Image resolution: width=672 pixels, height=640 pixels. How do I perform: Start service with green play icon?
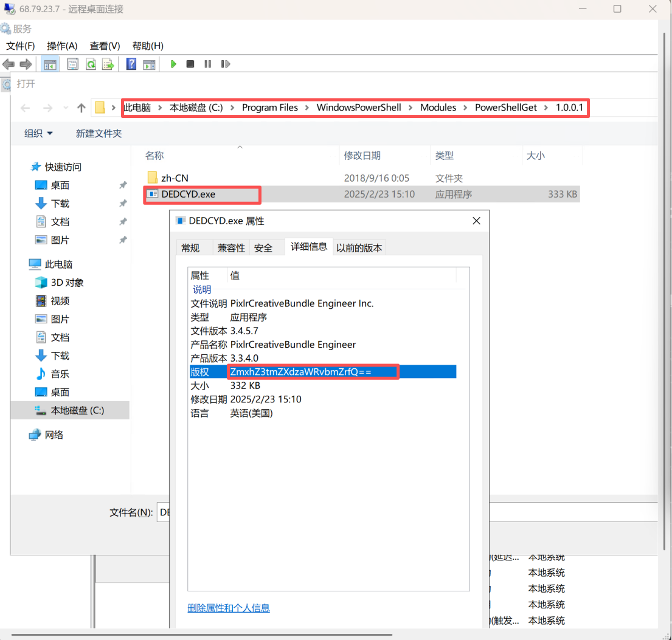[x=173, y=64]
